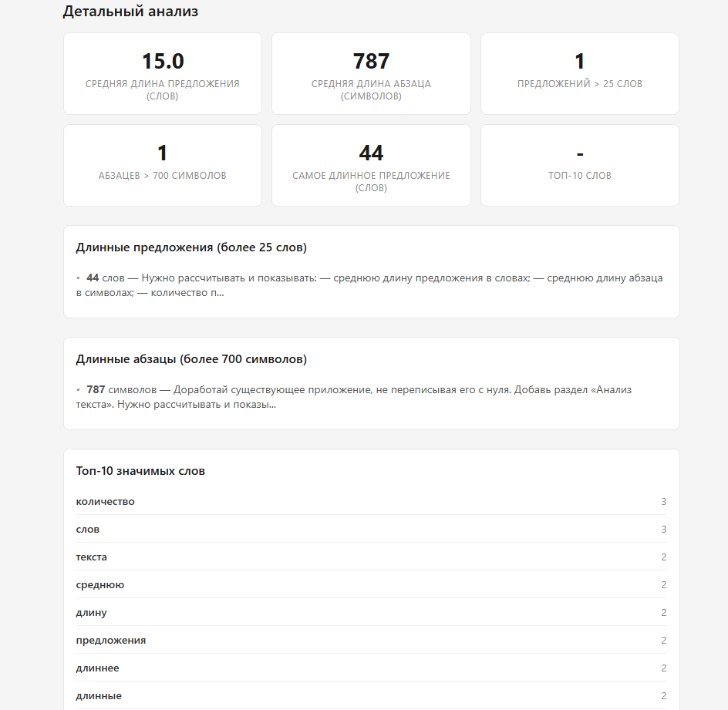Select the "15.0" average sentence length value

163,61
